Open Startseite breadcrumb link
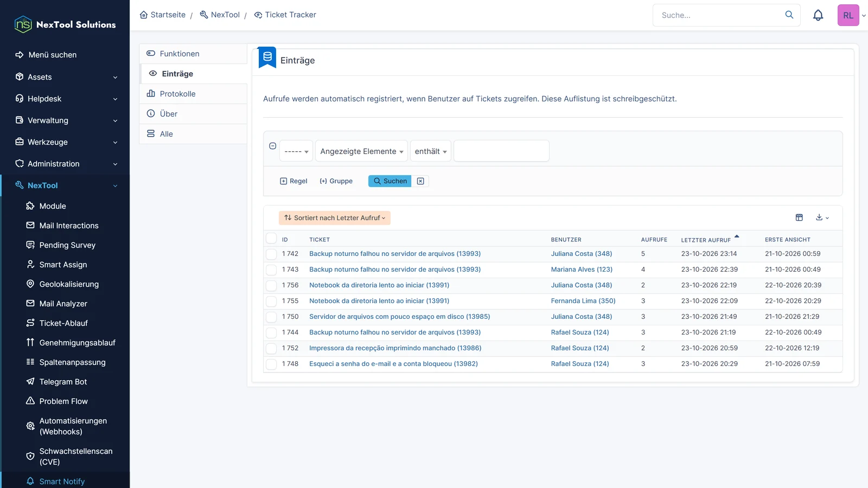Screen dimensions: 868x488 click(x=163, y=15)
